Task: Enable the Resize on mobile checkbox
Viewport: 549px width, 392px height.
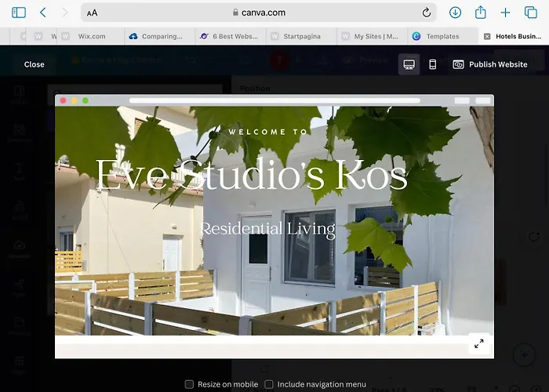Action: pyautogui.click(x=189, y=384)
